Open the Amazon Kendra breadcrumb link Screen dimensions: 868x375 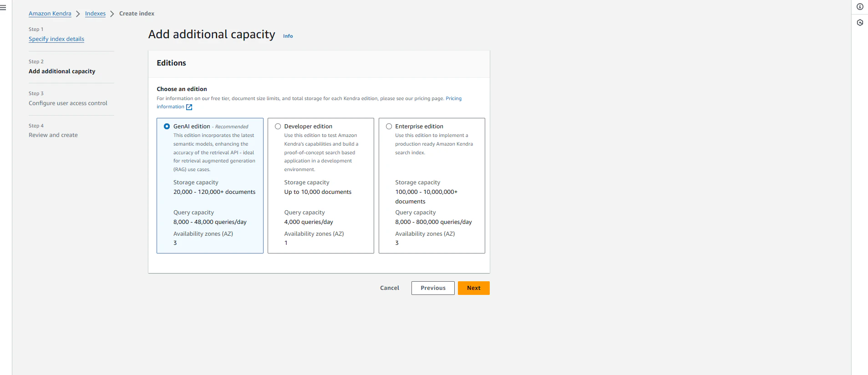(x=50, y=14)
